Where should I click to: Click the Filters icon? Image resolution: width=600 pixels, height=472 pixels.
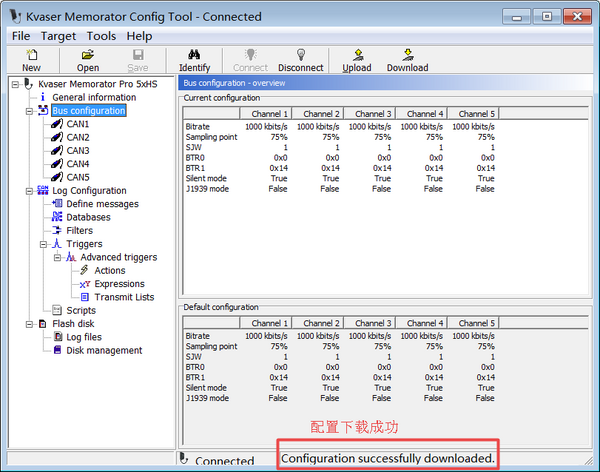pos(57,230)
